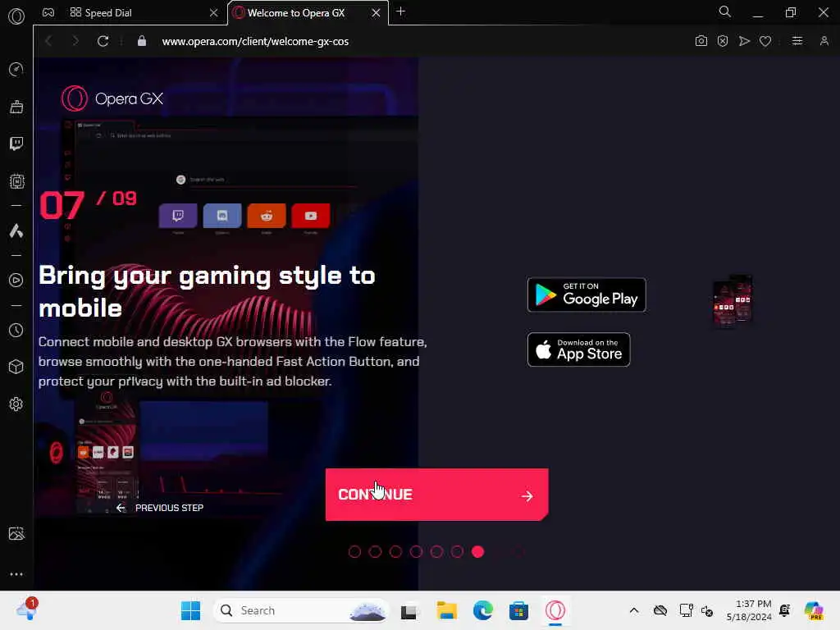Image resolution: width=840 pixels, height=630 pixels.
Task: Open the weather widget notification icon
Action: point(27,609)
